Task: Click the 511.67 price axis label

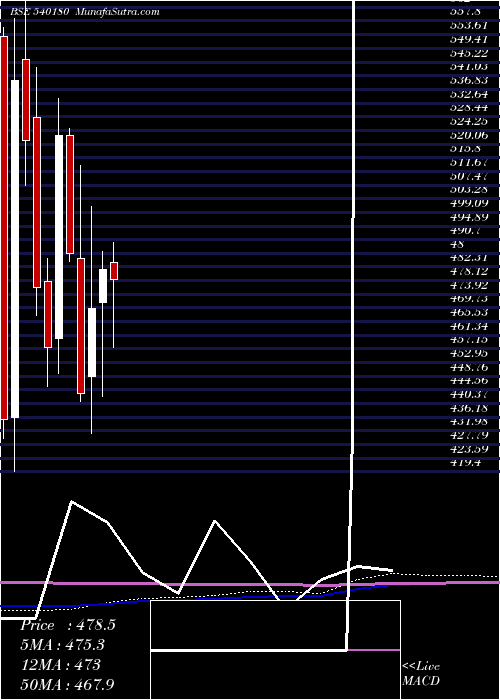Action: 469,162
